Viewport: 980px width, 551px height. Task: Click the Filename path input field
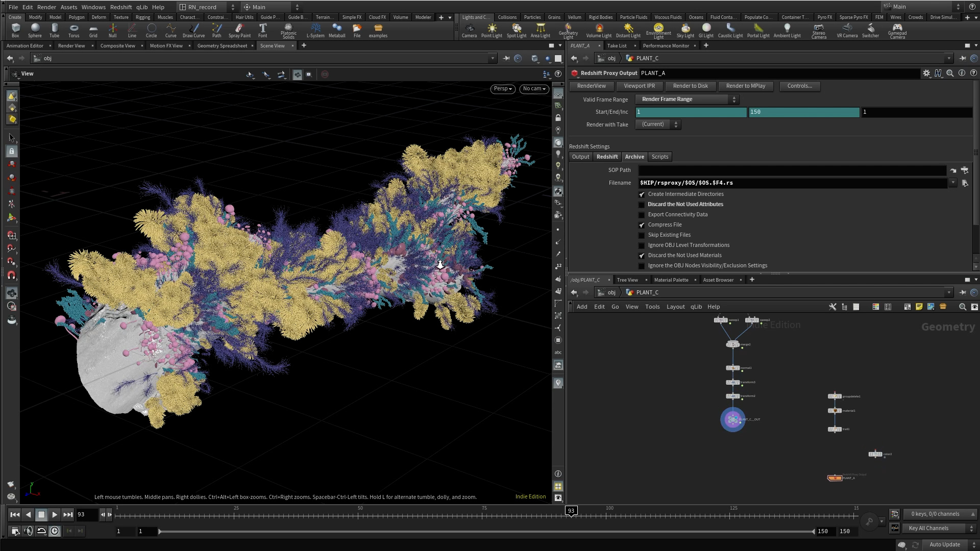pos(793,183)
